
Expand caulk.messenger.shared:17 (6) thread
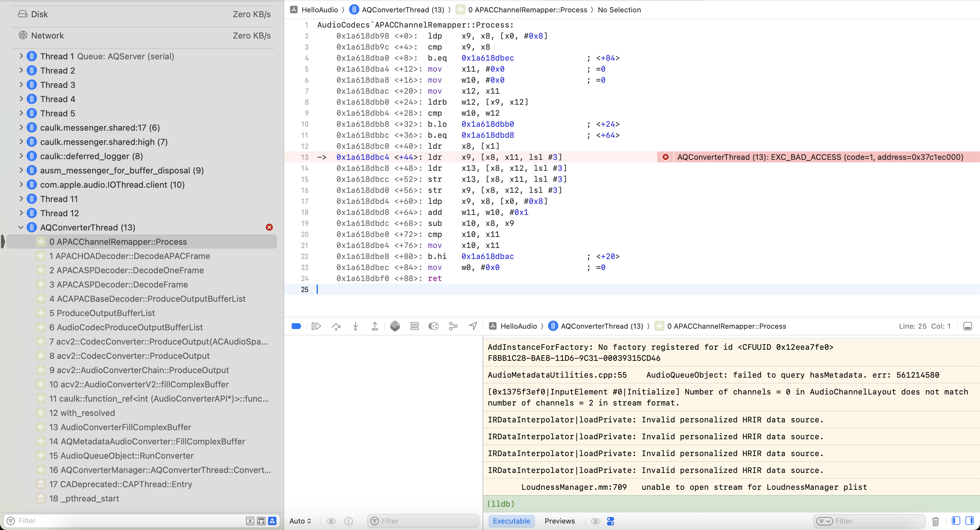click(21, 127)
